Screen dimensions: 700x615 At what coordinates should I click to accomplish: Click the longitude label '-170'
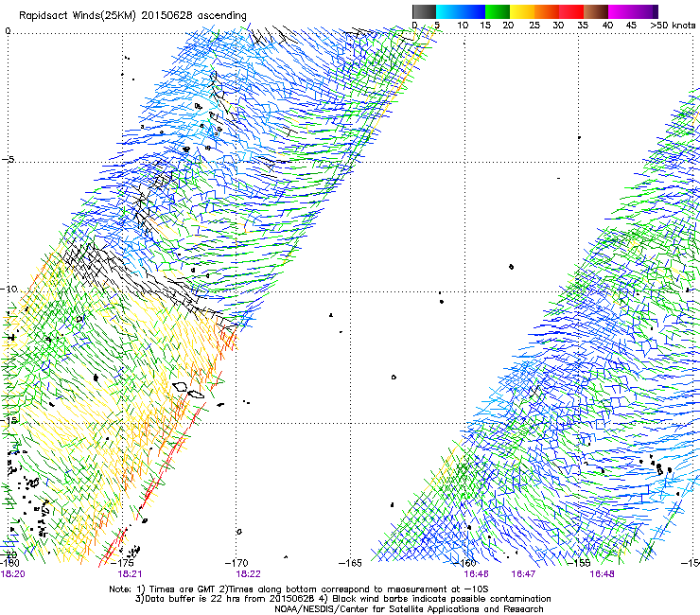tap(236, 563)
